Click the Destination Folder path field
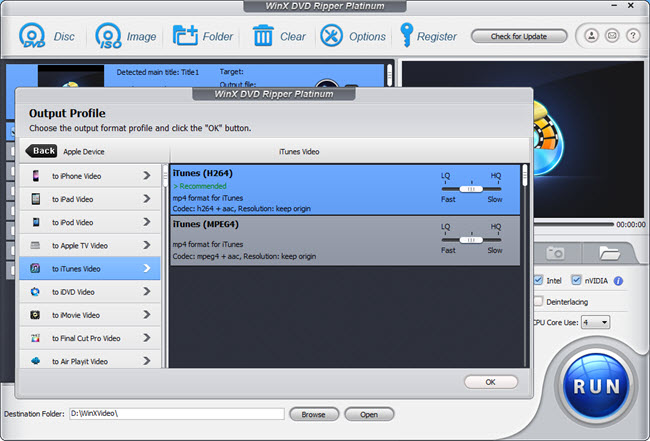The width and height of the screenshot is (650, 441). 177,414
